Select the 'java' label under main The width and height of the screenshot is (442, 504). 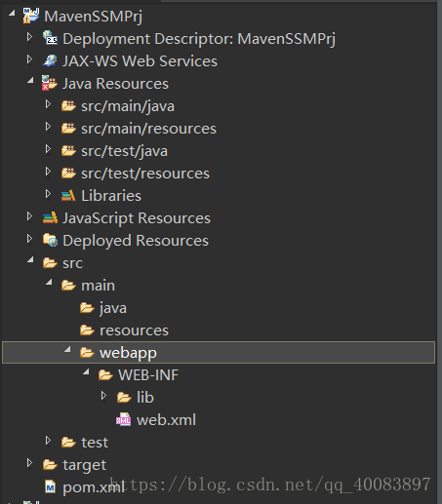[113, 308]
